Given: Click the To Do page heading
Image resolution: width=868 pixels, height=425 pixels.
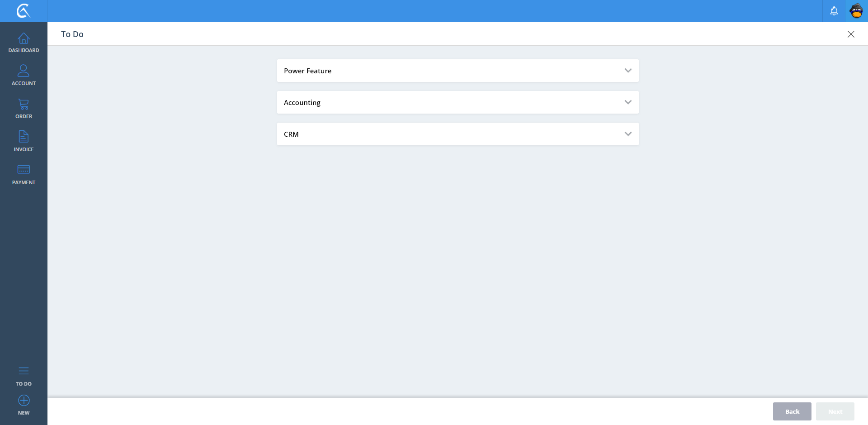Looking at the screenshot, I should click(72, 34).
